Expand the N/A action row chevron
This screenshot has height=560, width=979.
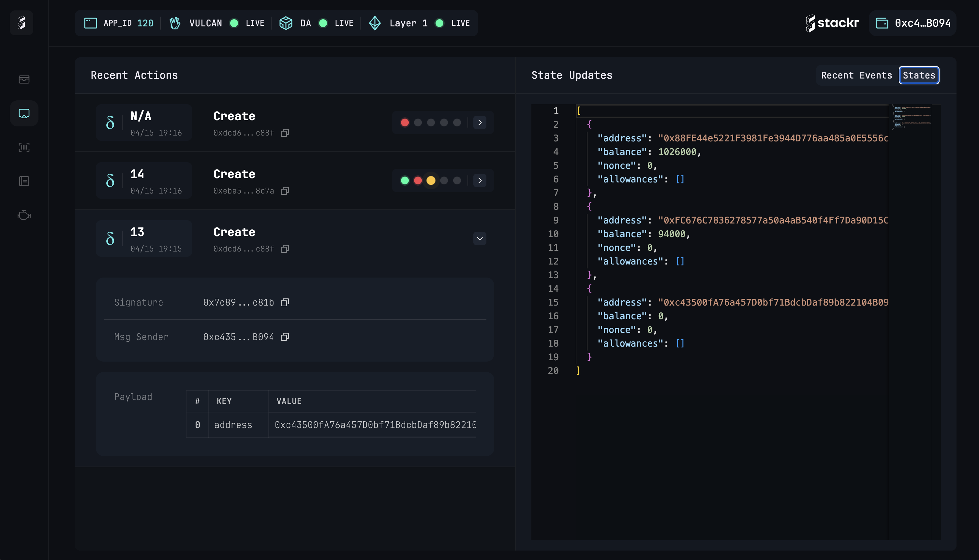point(480,122)
